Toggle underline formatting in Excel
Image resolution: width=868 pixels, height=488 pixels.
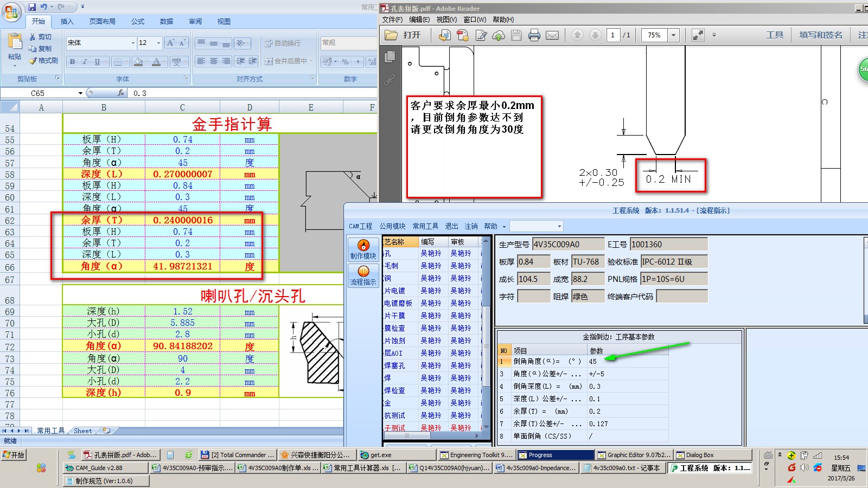97,62
